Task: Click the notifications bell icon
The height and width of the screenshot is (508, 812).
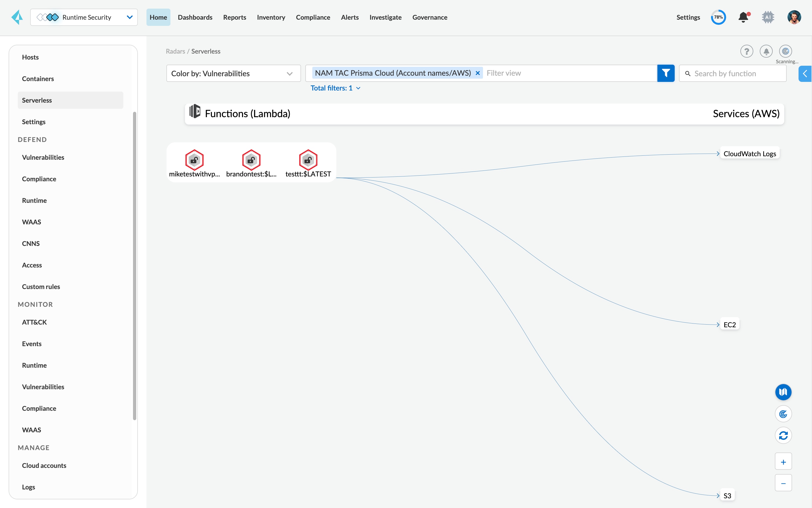Action: tap(744, 17)
